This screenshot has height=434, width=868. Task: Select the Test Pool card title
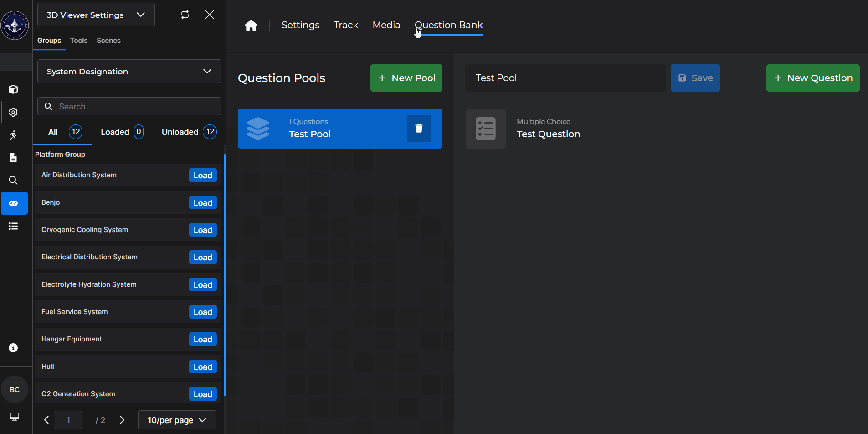pyautogui.click(x=310, y=134)
